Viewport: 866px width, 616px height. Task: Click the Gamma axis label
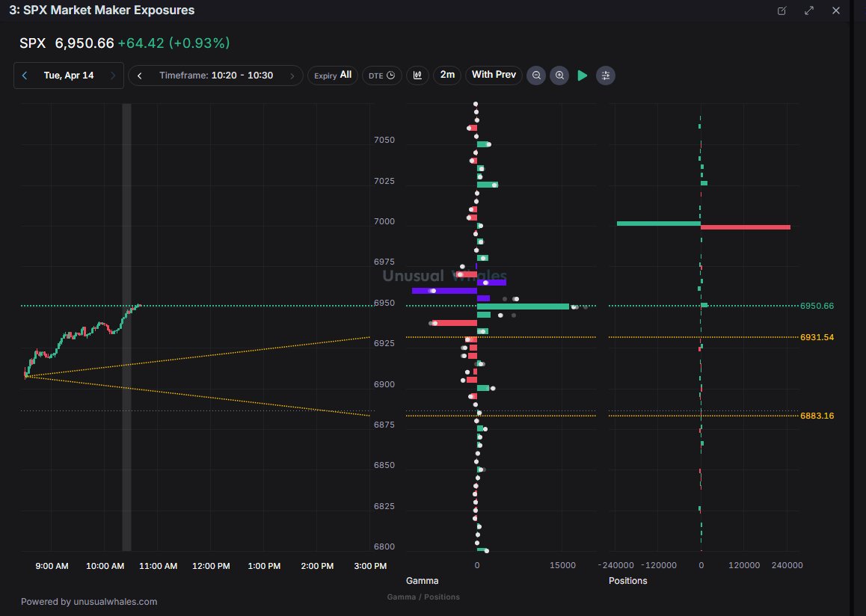point(422,581)
